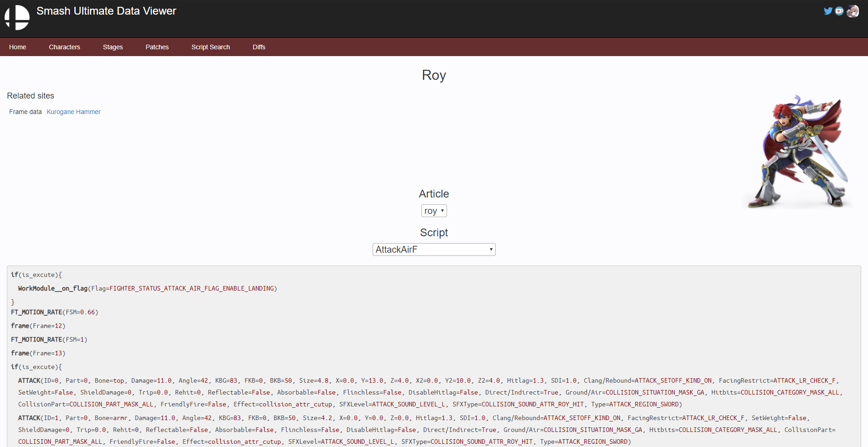Image resolution: width=868 pixels, height=447 pixels.
Task: Expand the Script selector arrow
Action: (x=490, y=249)
